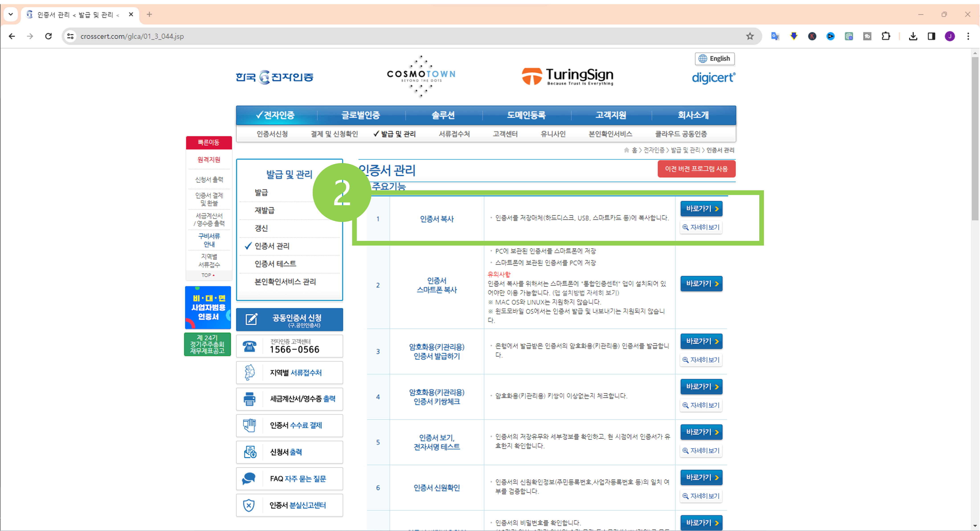Click the red 이전 버전 프로그램 사용 button
Image resolution: width=980 pixels, height=531 pixels.
696,169
